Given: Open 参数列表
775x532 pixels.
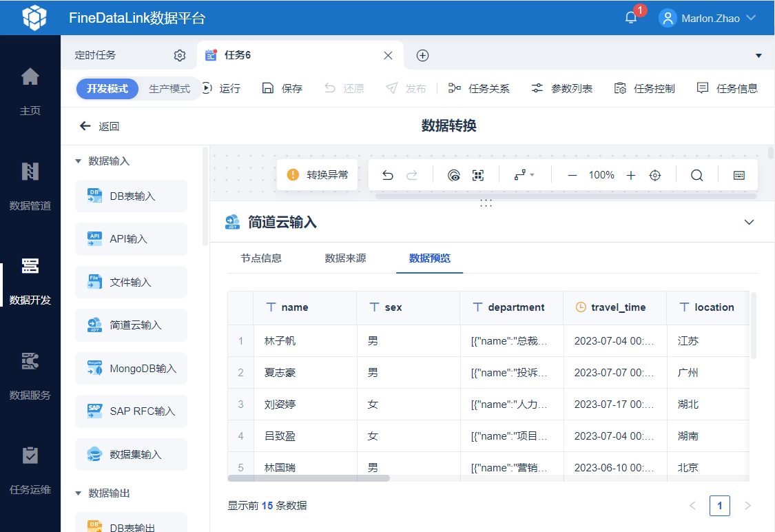Looking at the screenshot, I should pos(562,88).
